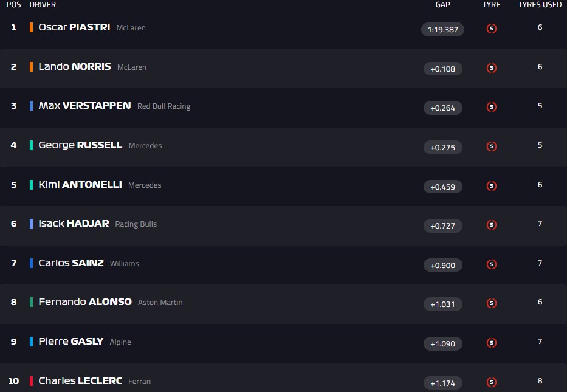Click the red Ferrari color bar beside Leclerc

coord(31,381)
